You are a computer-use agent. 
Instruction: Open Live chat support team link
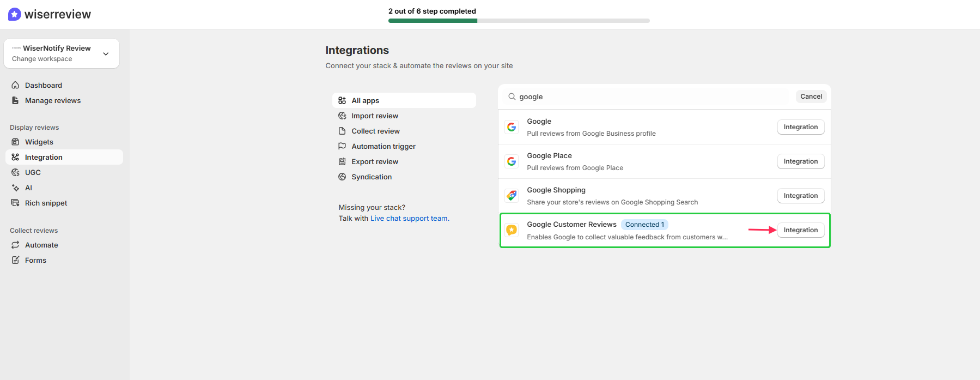[410, 218]
